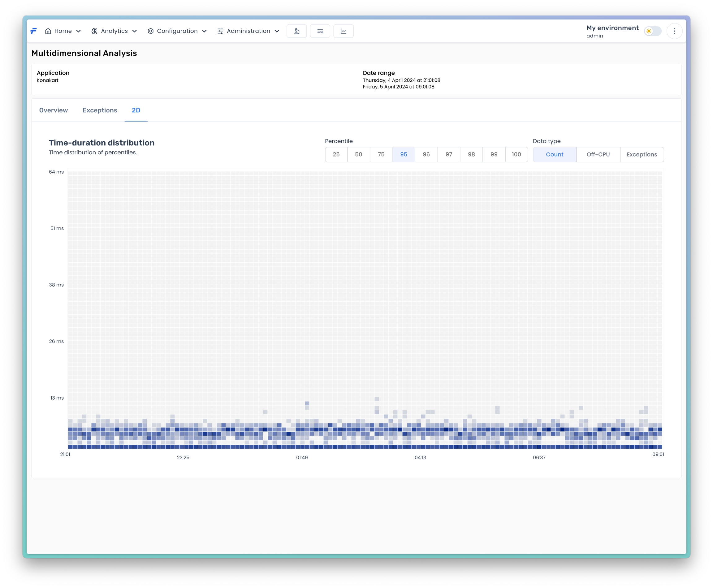This screenshot has width=713, height=588.
Task: Open the Analytics menu
Action: (114, 31)
